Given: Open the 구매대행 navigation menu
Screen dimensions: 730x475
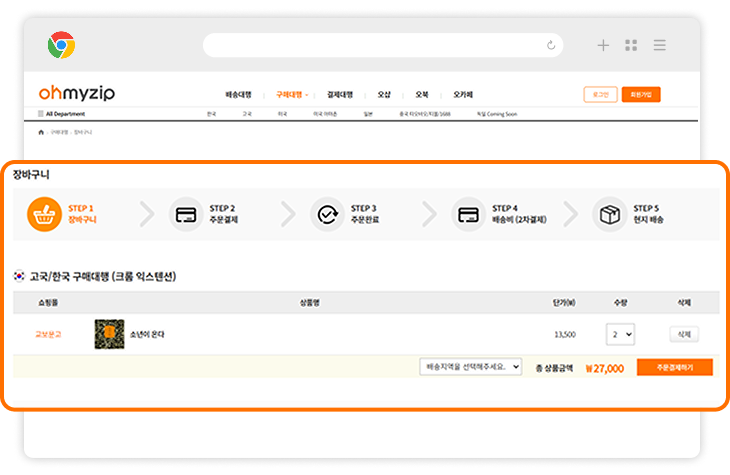Looking at the screenshot, I should (x=291, y=95).
